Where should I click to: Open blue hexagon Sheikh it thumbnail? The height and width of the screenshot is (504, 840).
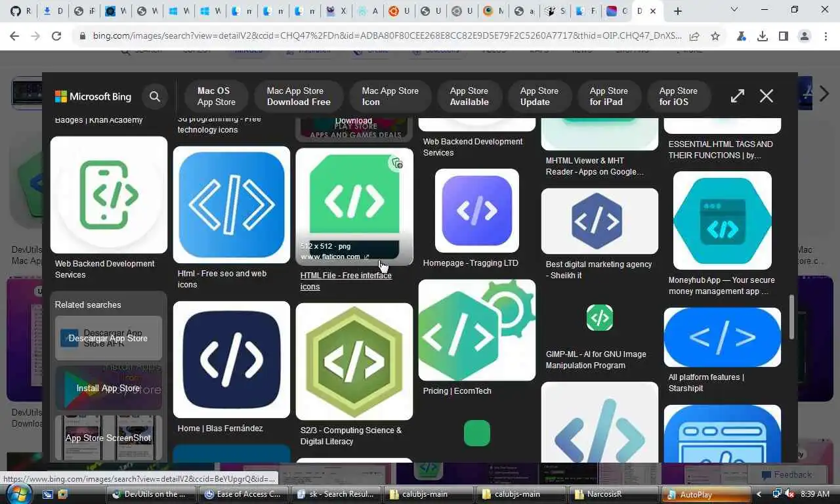click(600, 221)
